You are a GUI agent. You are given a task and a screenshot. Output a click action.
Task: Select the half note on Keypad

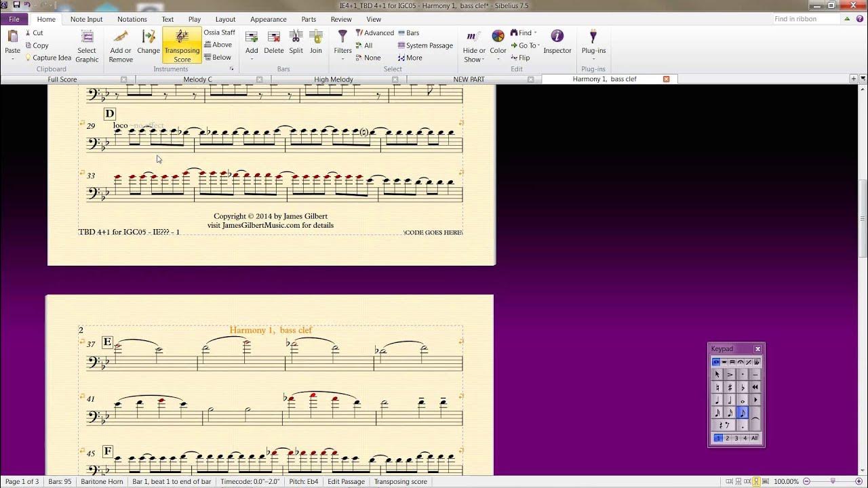pyautogui.click(x=730, y=399)
